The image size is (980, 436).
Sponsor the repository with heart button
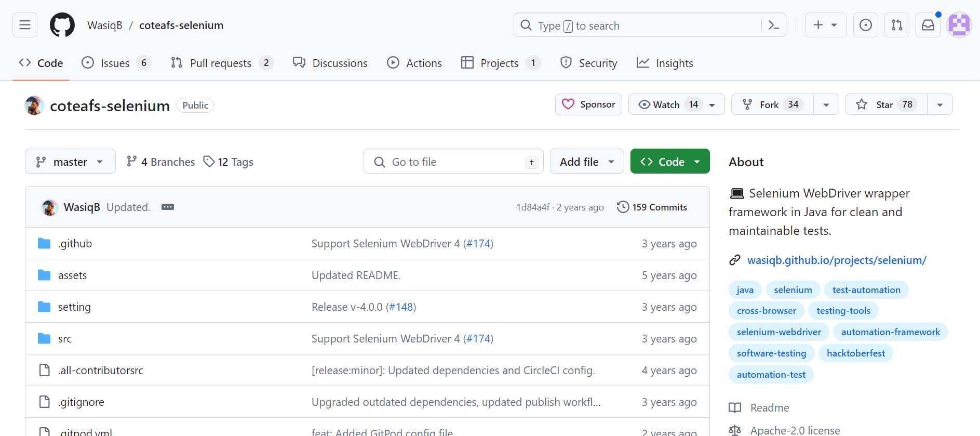tap(588, 104)
